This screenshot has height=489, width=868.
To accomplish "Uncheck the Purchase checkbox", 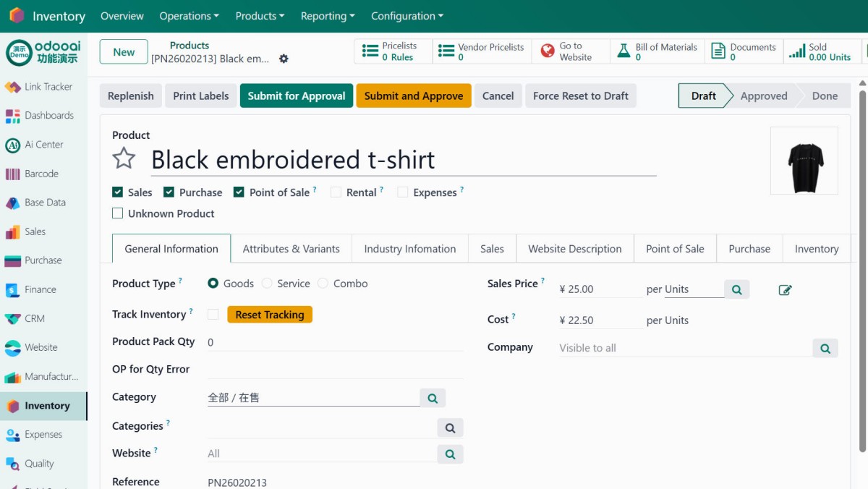I will (x=169, y=192).
